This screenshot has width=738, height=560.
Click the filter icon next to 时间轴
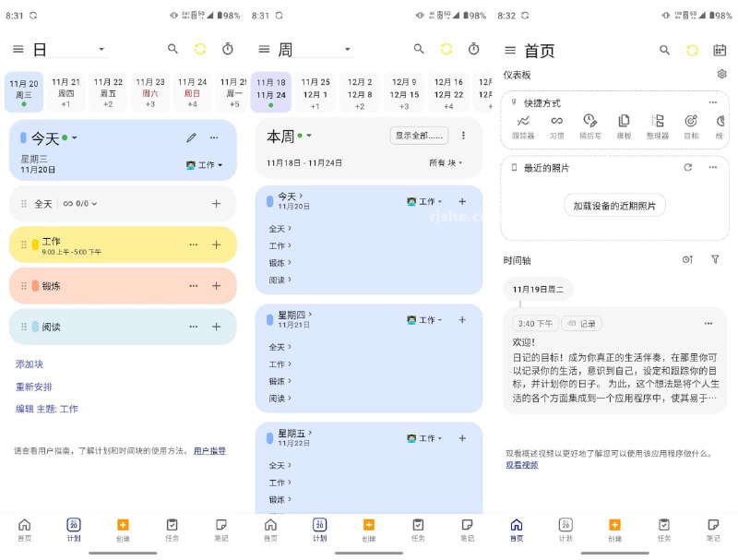coord(717,260)
